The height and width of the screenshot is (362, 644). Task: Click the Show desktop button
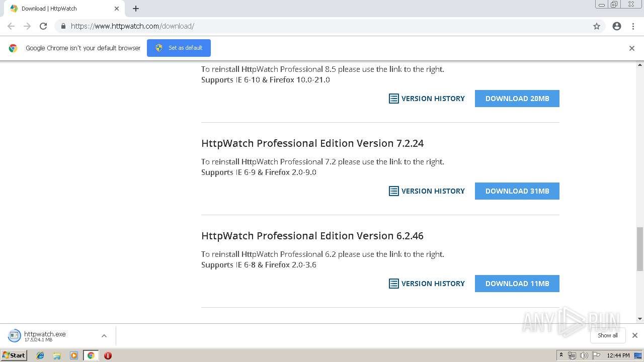tap(638, 355)
